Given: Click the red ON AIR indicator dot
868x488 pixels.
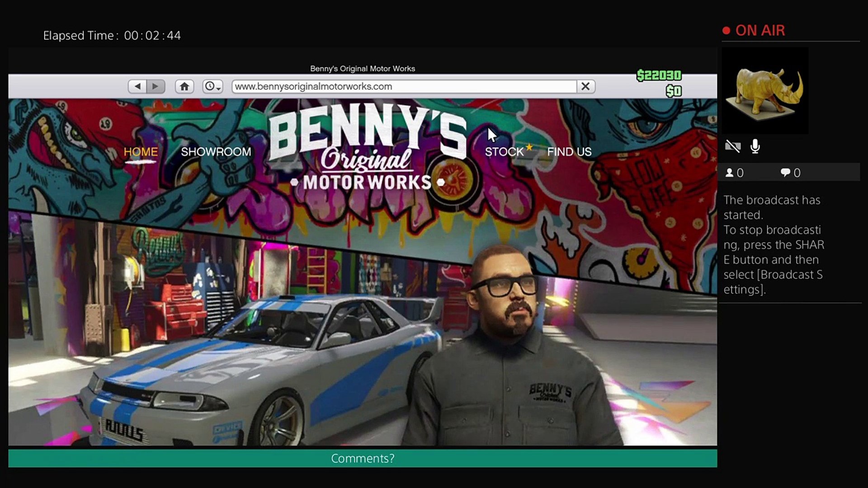Looking at the screenshot, I should [727, 30].
